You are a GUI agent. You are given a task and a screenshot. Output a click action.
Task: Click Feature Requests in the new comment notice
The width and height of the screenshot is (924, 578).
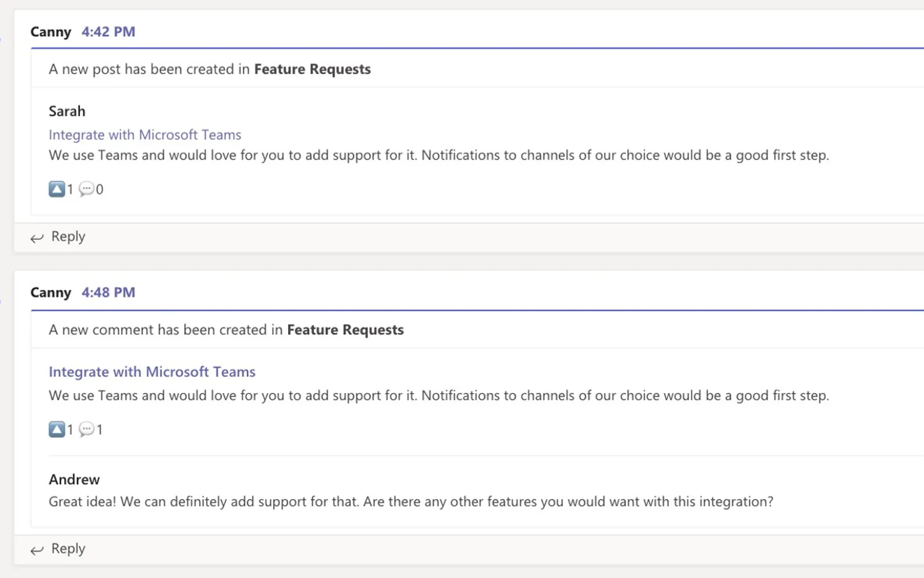tap(345, 330)
